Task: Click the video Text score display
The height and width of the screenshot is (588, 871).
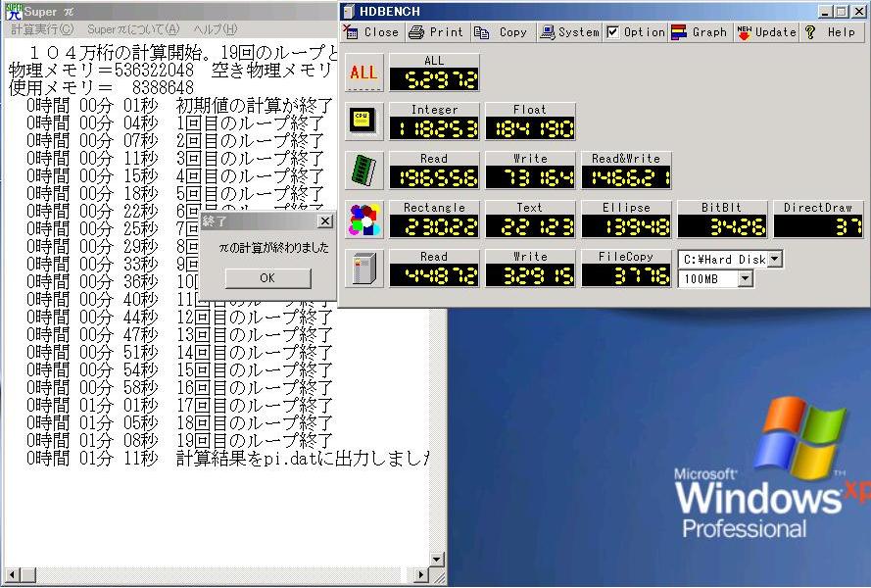Action: [x=530, y=226]
